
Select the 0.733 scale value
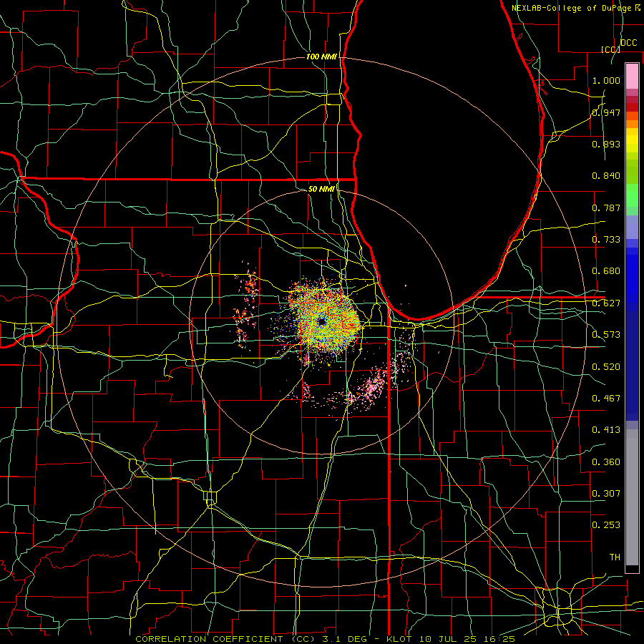click(606, 240)
